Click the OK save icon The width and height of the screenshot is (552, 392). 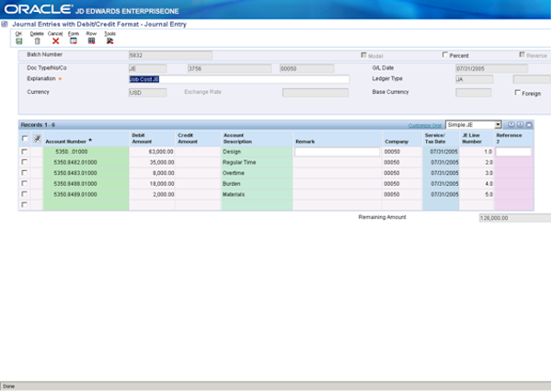coord(19,41)
